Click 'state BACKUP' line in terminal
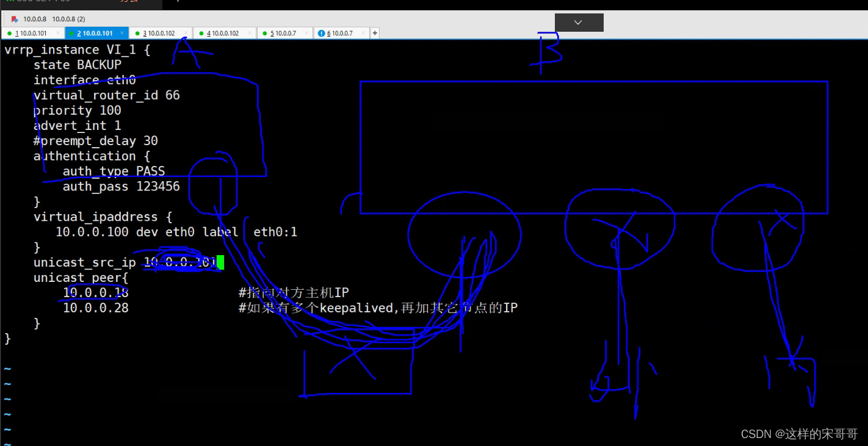 point(78,65)
